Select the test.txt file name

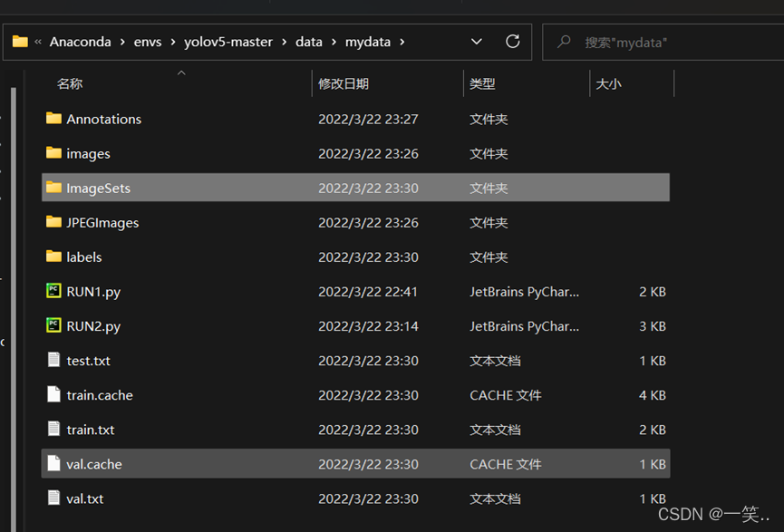click(x=89, y=361)
